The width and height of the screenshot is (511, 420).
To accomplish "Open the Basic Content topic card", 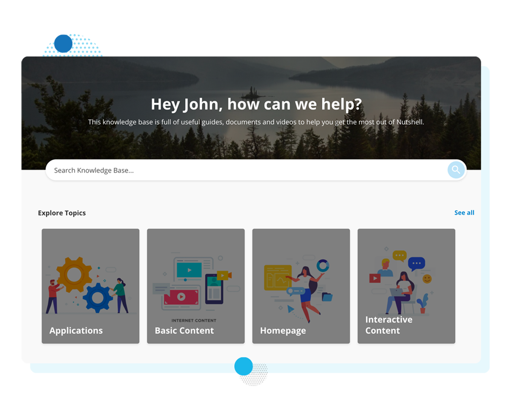I will coord(195,286).
